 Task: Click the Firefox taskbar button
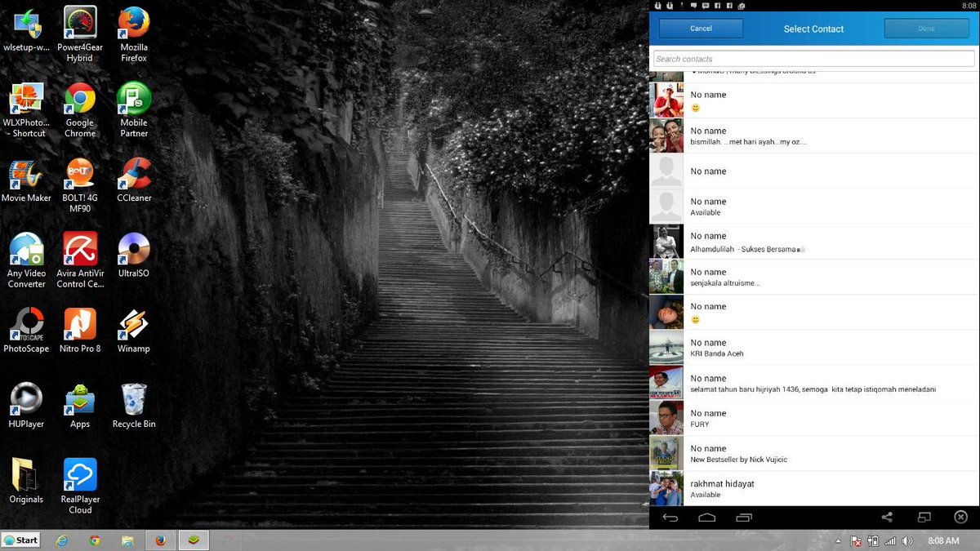pyautogui.click(x=160, y=540)
